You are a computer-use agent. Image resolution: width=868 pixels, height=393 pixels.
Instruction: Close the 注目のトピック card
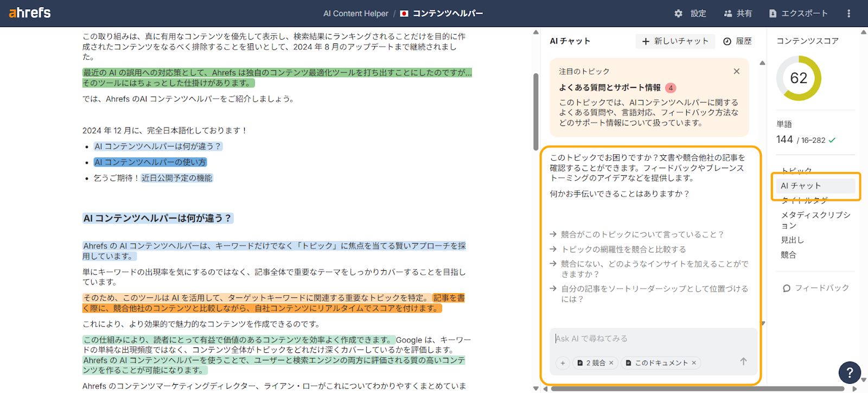tap(736, 71)
